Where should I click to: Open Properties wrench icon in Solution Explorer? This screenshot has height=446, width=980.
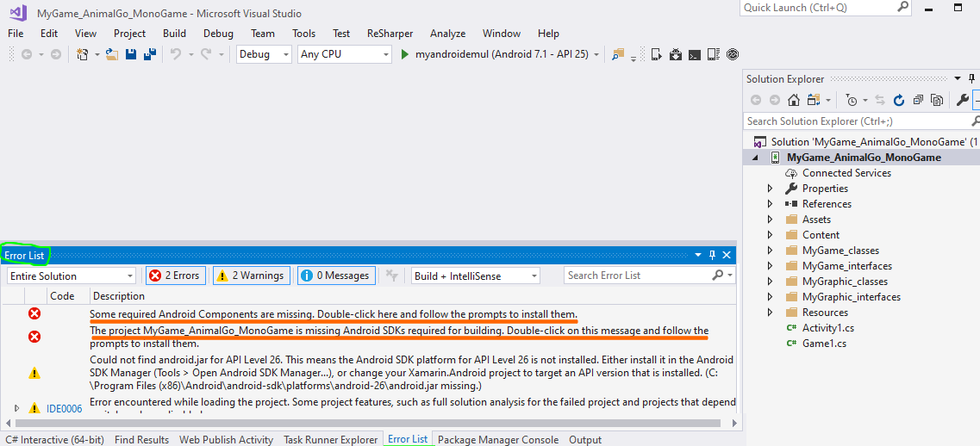962,100
